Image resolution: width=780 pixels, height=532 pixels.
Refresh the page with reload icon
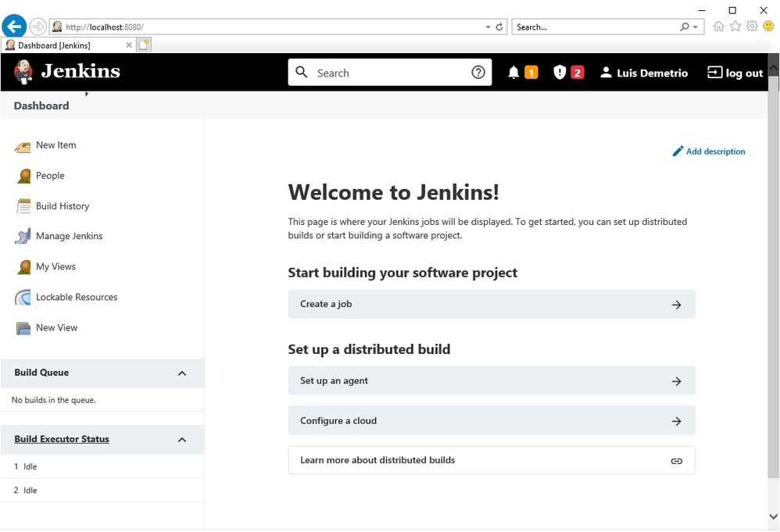pos(499,27)
